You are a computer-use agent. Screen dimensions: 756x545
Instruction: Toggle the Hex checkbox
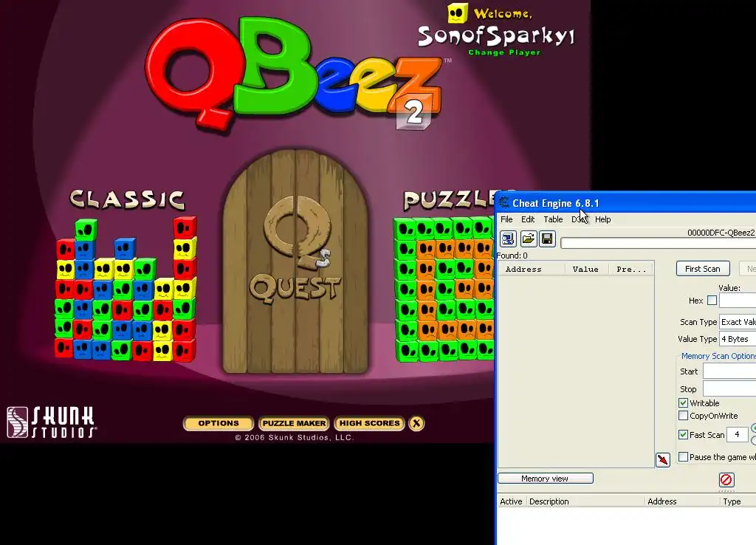(712, 301)
